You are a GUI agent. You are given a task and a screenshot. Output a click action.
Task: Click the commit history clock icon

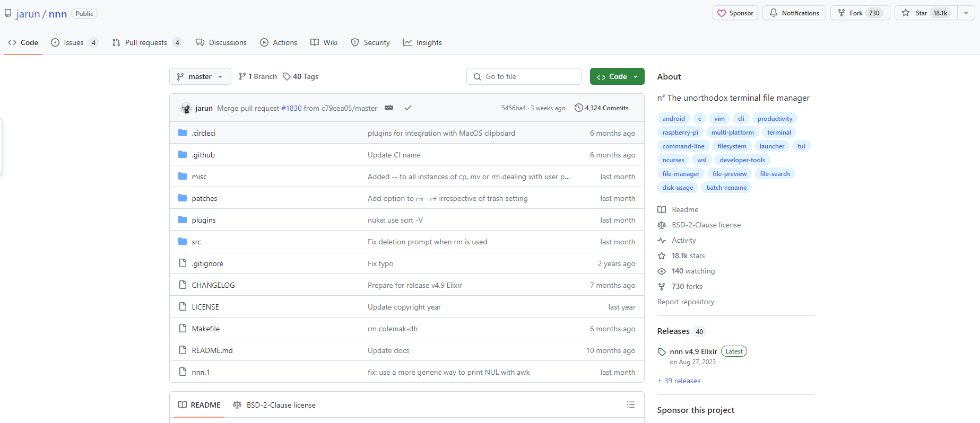[x=578, y=108]
